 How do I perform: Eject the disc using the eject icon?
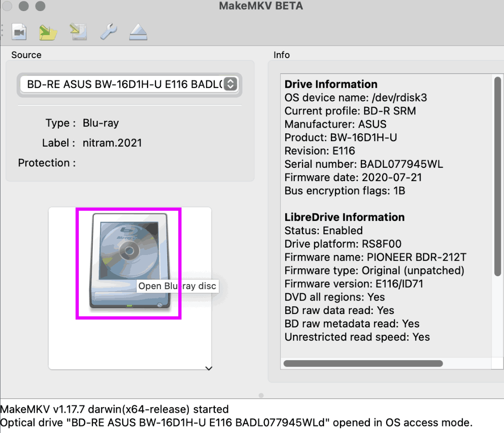138,32
